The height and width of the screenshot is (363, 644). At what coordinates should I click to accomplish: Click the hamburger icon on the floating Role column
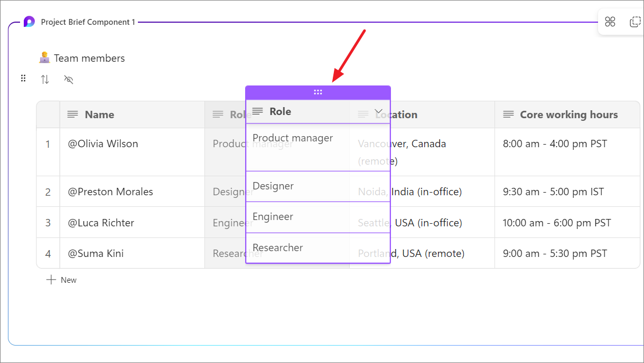pos(257,111)
